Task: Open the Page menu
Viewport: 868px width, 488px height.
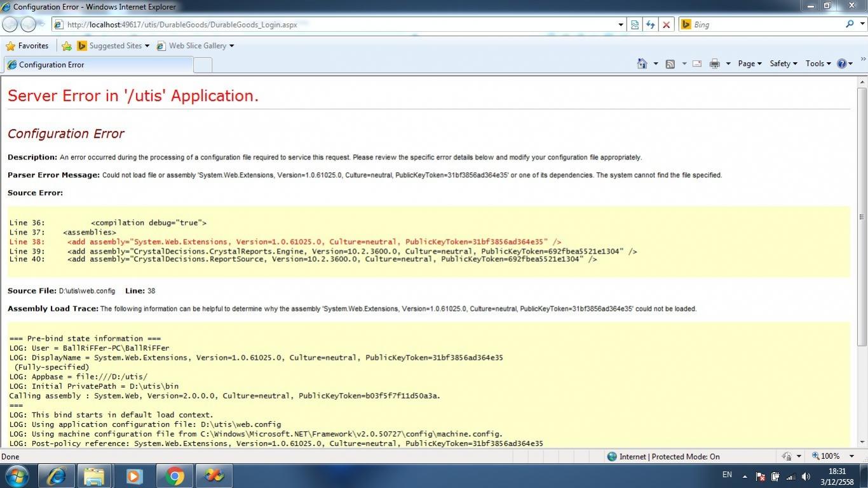Action: click(750, 64)
